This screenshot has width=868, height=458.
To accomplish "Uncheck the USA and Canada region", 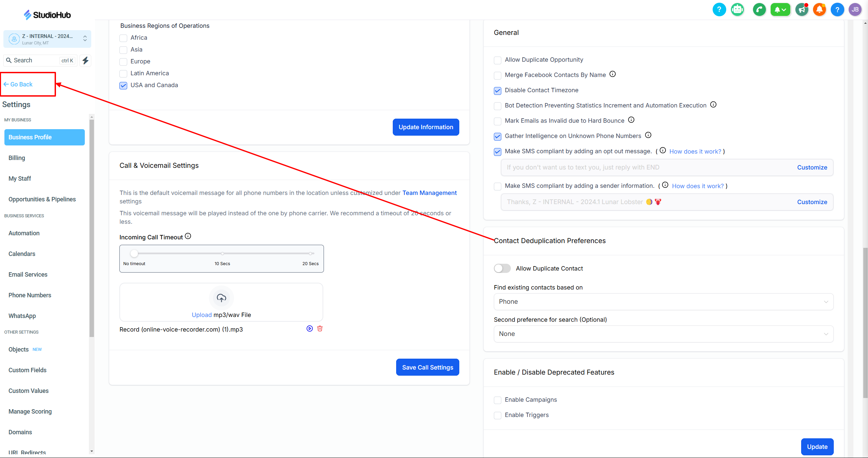I will point(123,85).
